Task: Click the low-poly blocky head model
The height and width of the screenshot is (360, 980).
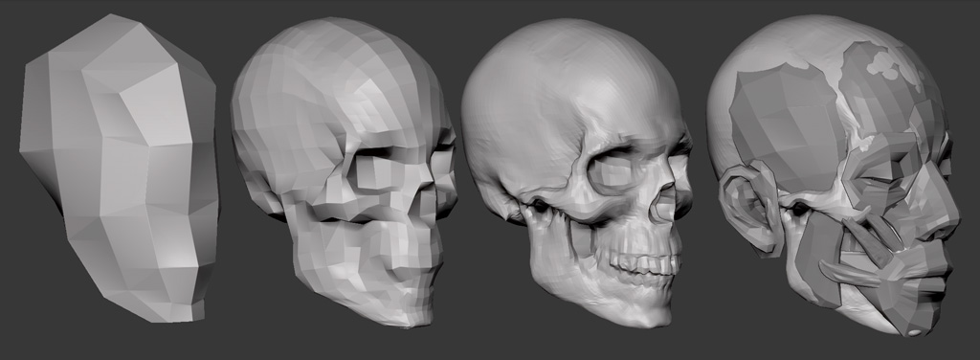Action: pyautogui.click(x=119, y=168)
